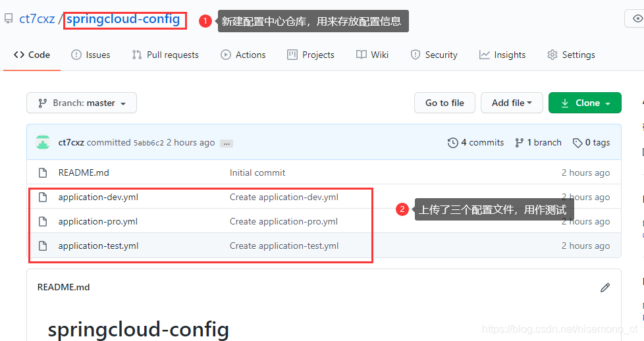Click the repository book icon beside ct7cxz
The height and width of the screenshot is (341, 644).
tap(9, 19)
